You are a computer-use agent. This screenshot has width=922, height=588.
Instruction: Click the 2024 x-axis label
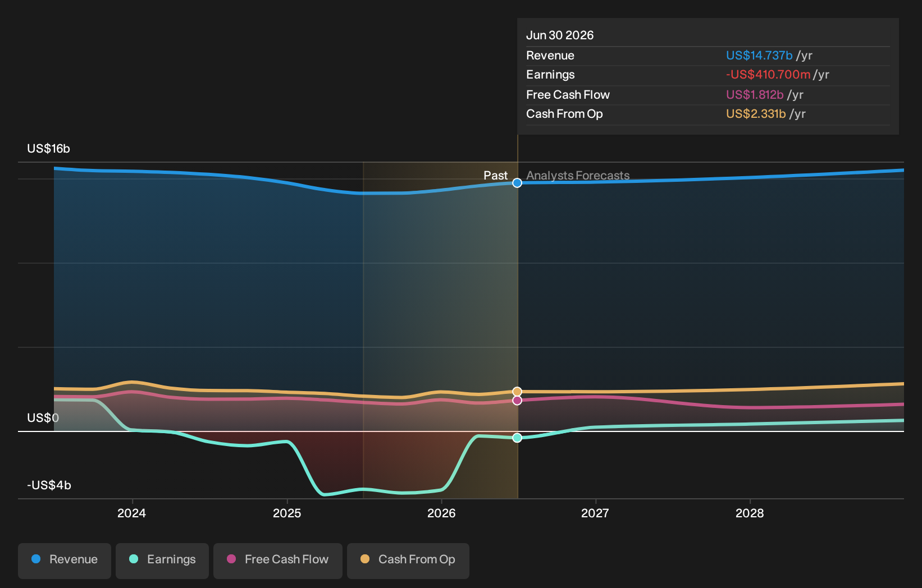pos(131,513)
